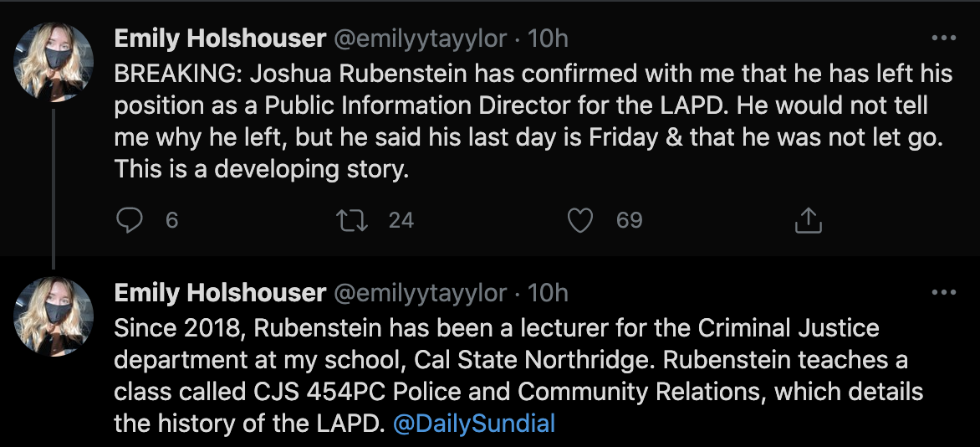Click the like count showing 69
This screenshot has height=447, width=980.
click(629, 220)
